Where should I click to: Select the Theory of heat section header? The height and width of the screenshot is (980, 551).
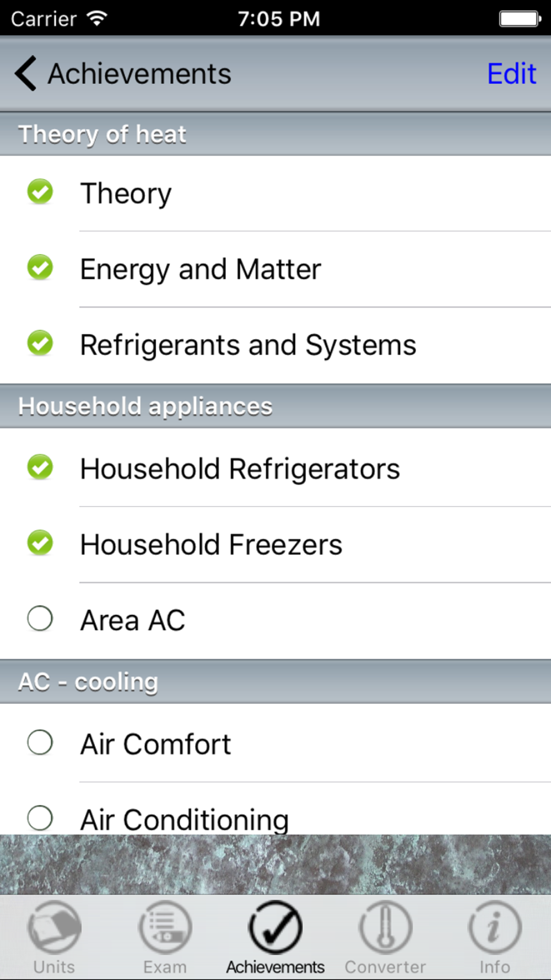click(275, 134)
